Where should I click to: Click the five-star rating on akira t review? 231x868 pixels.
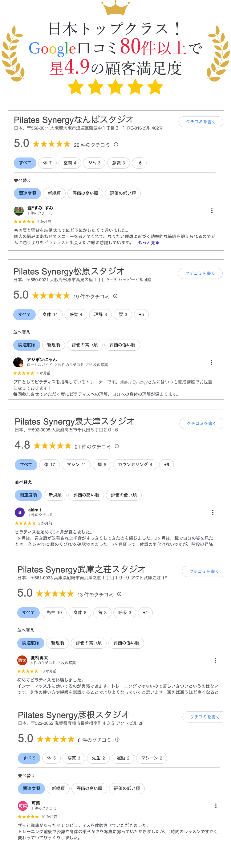tap(25, 523)
